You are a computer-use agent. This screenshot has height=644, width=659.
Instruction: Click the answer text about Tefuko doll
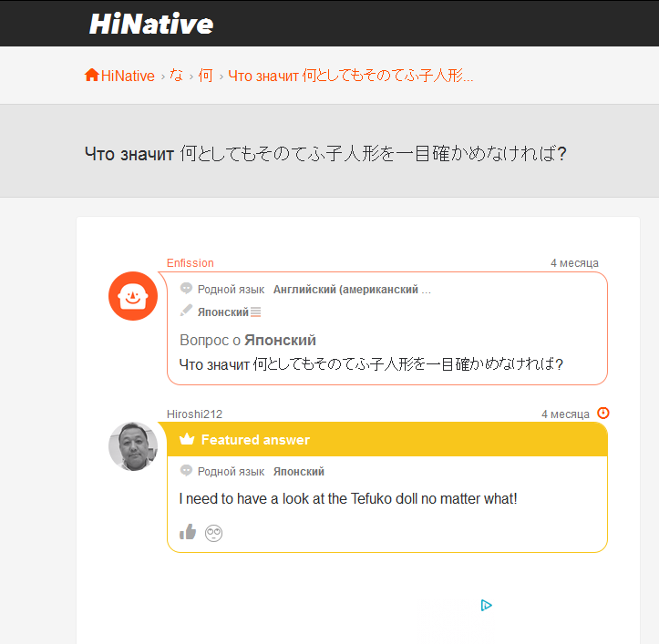[x=347, y=499]
